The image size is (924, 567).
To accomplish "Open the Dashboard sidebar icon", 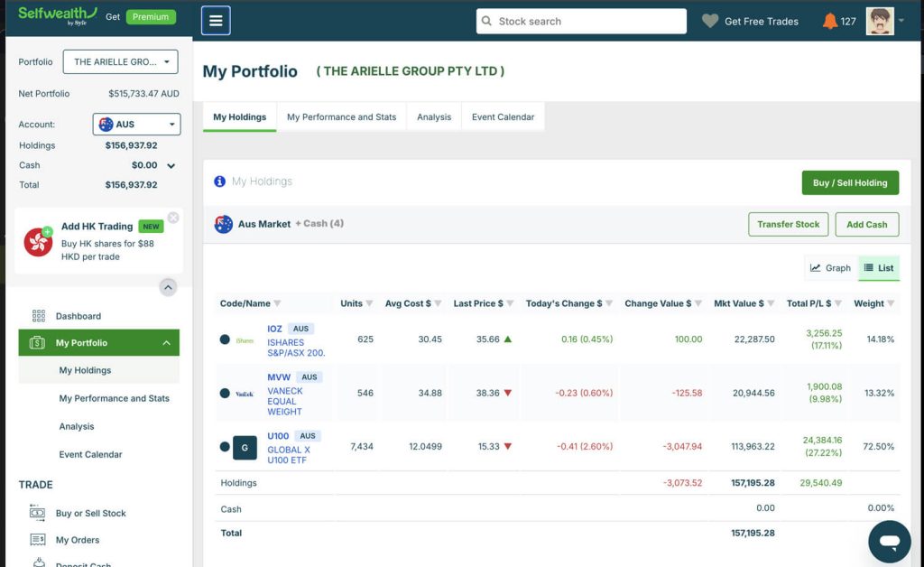I will pyautogui.click(x=39, y=316).
